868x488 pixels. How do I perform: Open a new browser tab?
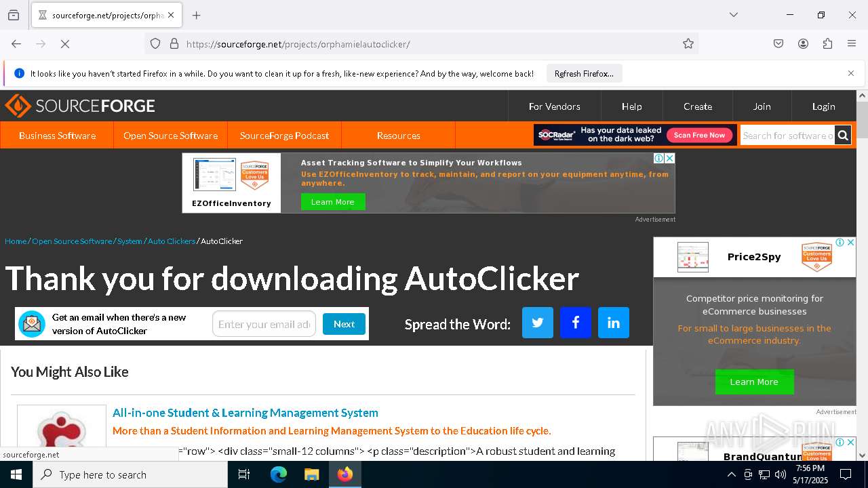coord(197,15)
